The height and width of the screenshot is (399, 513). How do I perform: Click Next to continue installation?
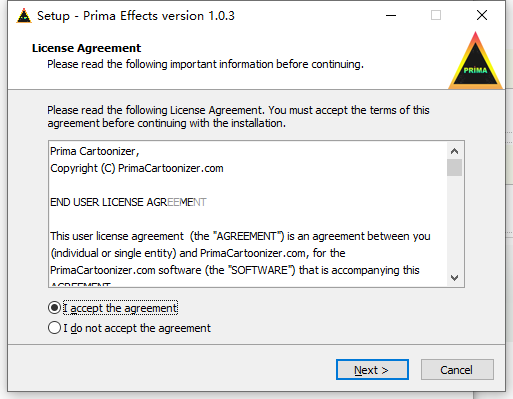coord(372,370)
